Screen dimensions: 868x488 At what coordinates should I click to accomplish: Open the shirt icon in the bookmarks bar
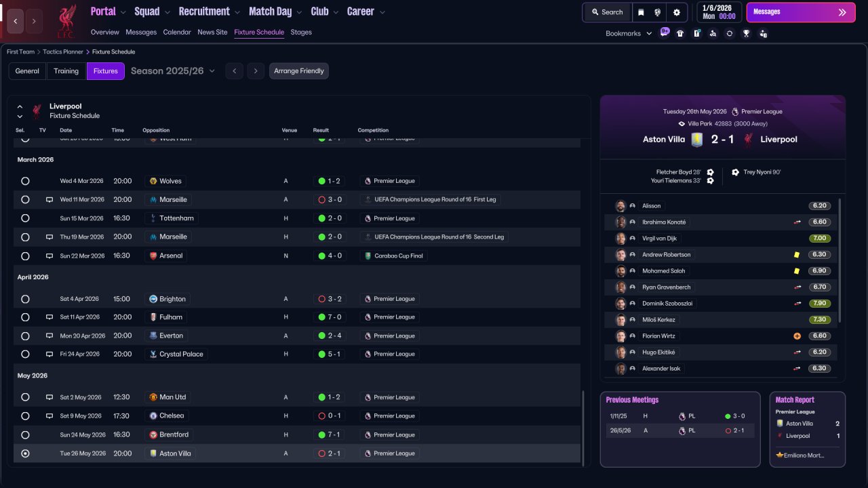point(681,33)
